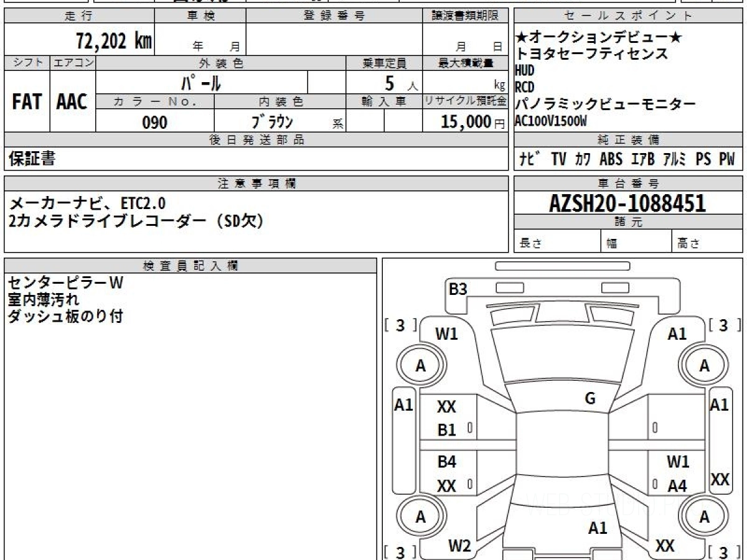The height and width of the screenshot is (560, 747).
Task: Click the ABS equipment code
Action: coord(611,159)
